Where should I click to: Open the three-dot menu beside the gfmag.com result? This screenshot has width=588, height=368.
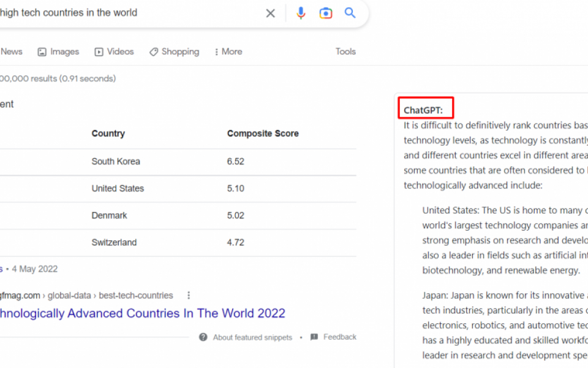[x=189, y=296]
